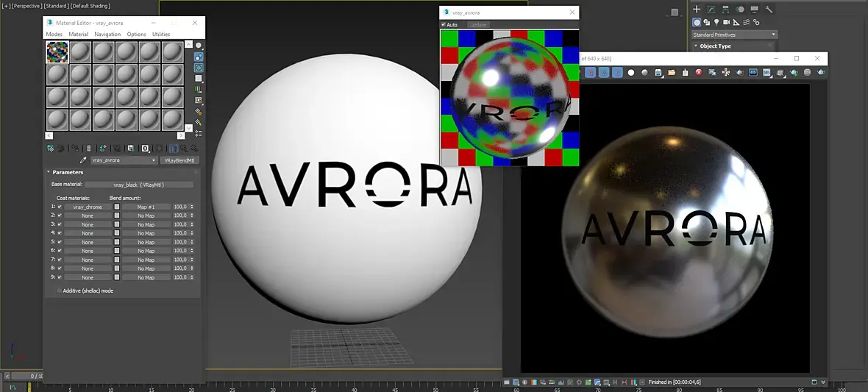The width and height of the screenshot is (868, 392).
Task: Open the Utilities wrench tab in command panel
Action: pos(769,9)
